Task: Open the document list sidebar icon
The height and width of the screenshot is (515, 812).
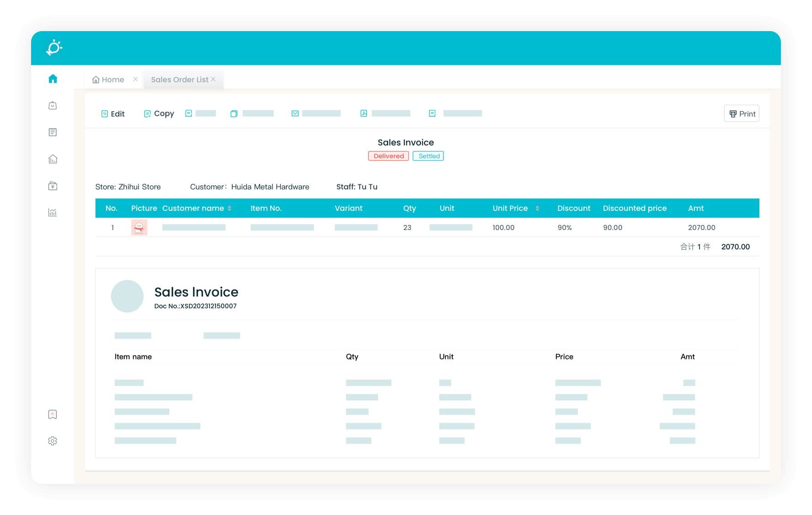Action: tap(53, 132)
